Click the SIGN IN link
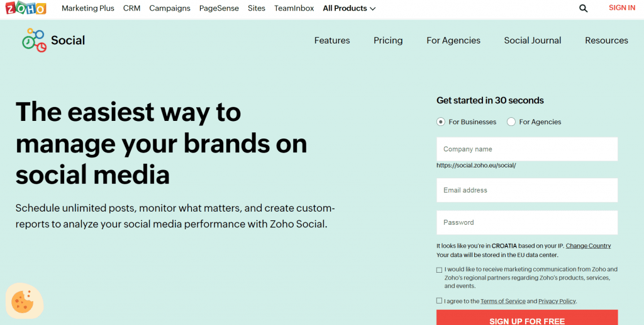Screen dimensions: 644x325 [x=622, y=8]
